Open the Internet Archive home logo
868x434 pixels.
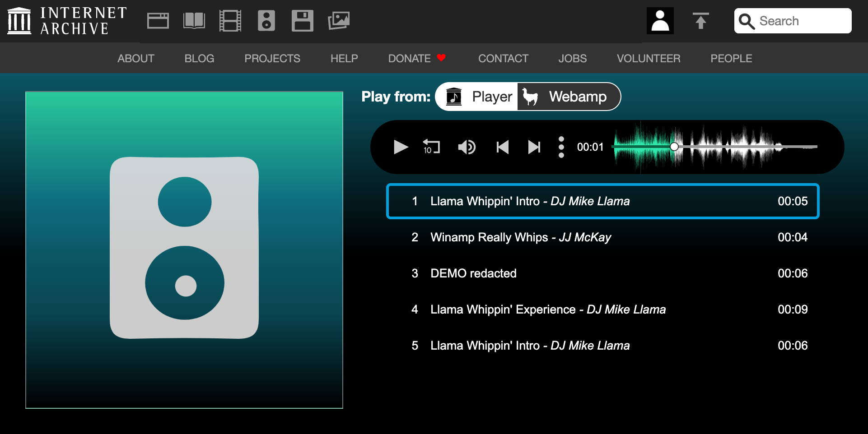(x=67, y=21)
